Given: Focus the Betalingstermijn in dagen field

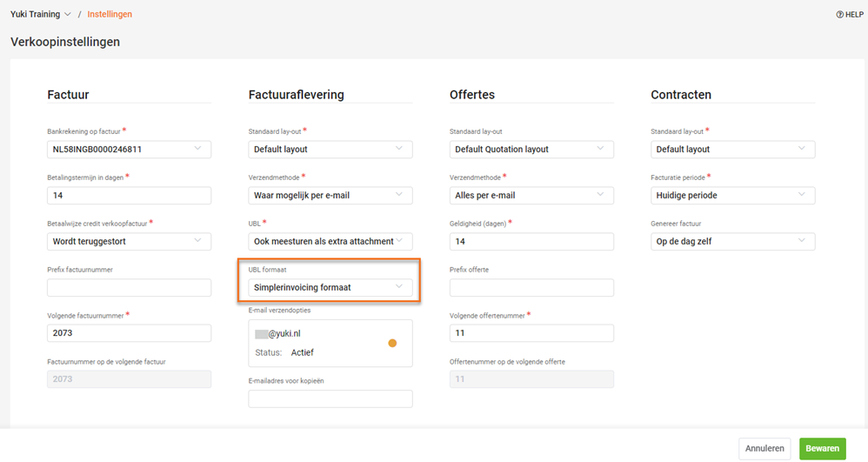Looking at the screenshot, I should pyautogui.click(x=129, y=195).
